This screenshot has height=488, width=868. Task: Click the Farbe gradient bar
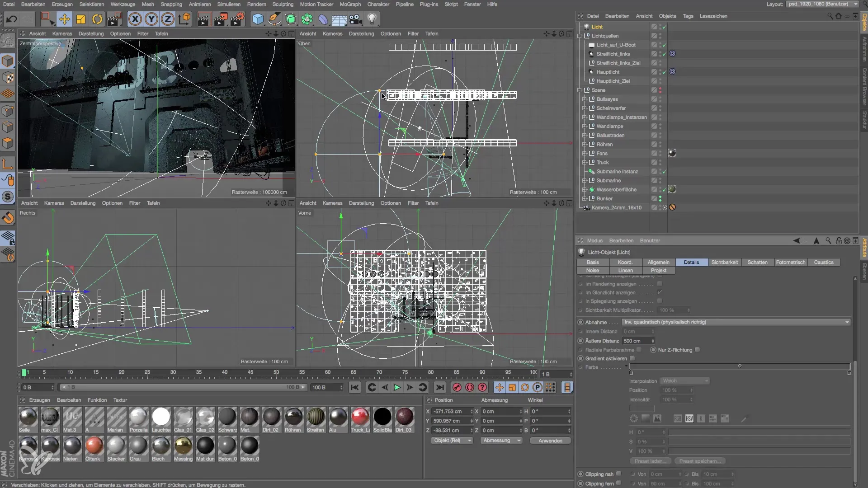click(740, 366)
